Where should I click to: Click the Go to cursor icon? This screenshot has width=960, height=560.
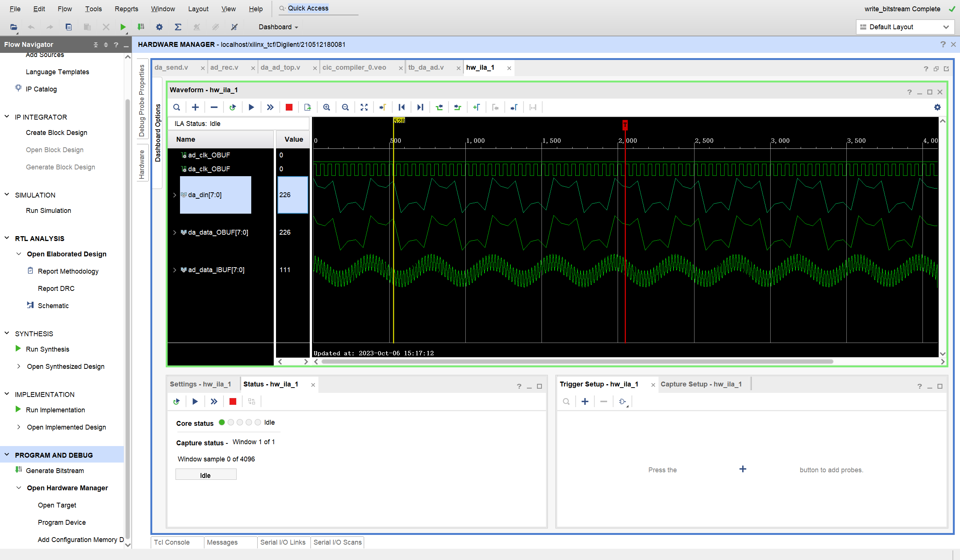tap(383, 107)
